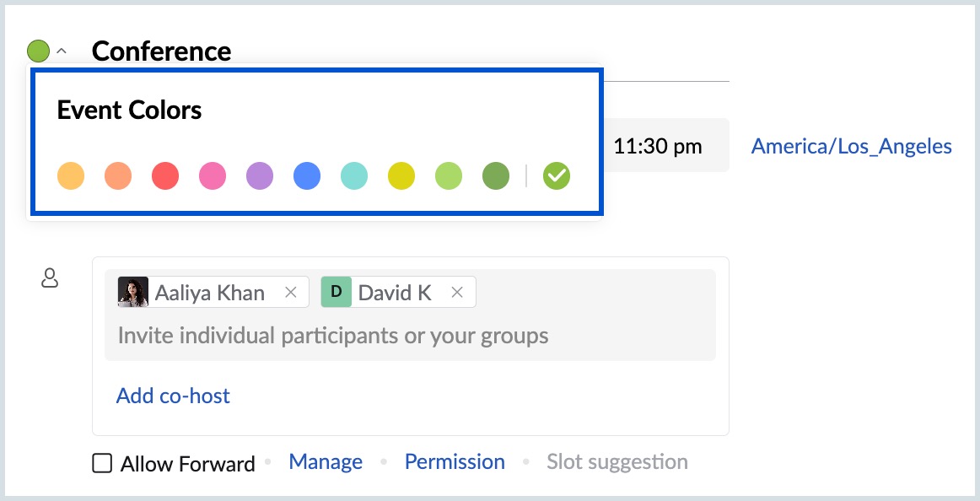The height and width of the screenshot is (501, 980).
Task: Remove David K from participants
Action: click(x=457, y=293)
